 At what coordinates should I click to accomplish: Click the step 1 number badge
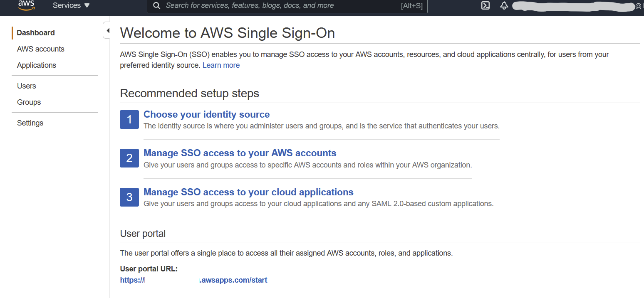(129, 120)
